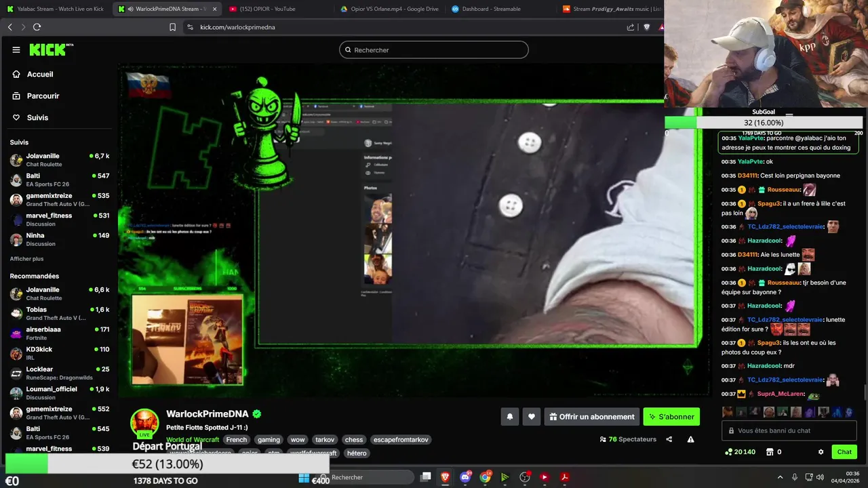
Task: Click the green Chat send button
Action: pos(844,452)
